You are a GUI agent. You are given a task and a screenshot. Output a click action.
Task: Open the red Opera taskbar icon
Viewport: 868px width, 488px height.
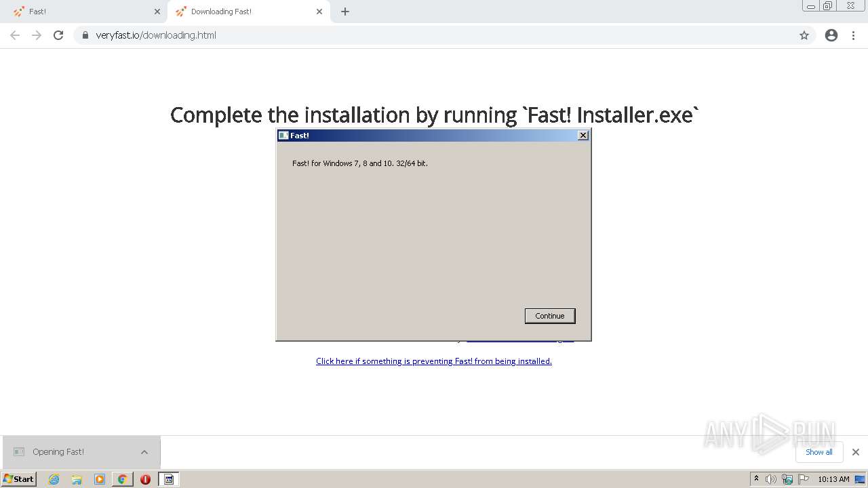pyautogui.click(x=145, y=479)
